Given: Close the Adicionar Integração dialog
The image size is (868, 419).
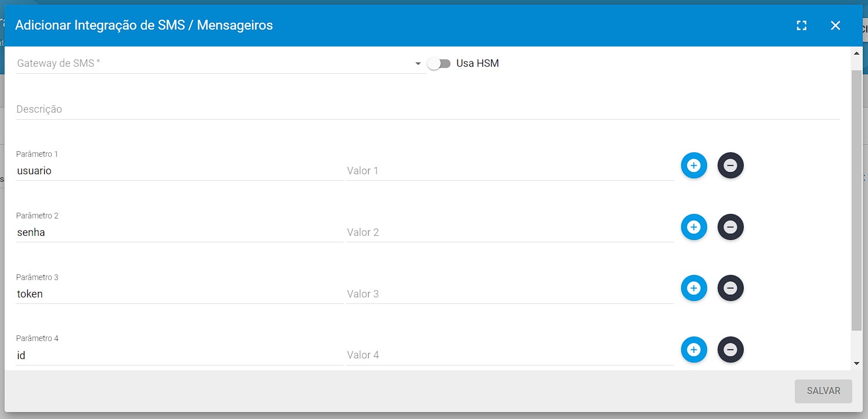Looking at the screenshot, I should click(x=835, y=26).
